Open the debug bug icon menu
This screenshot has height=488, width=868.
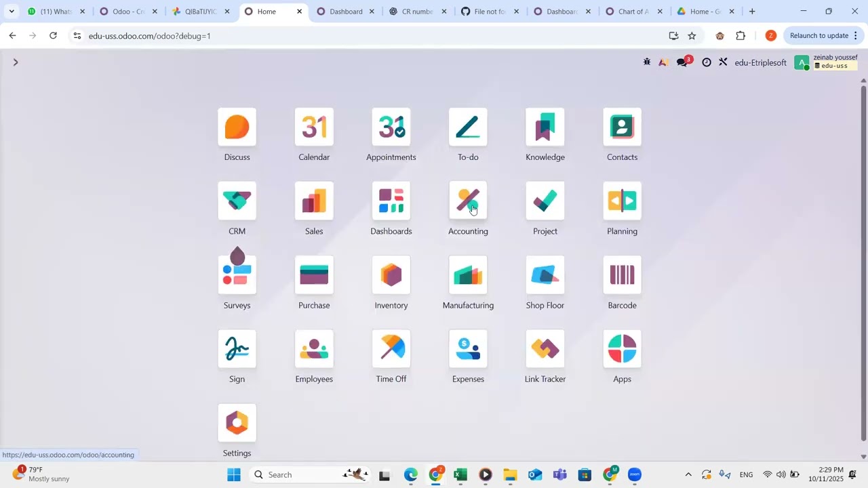[647, 62]
